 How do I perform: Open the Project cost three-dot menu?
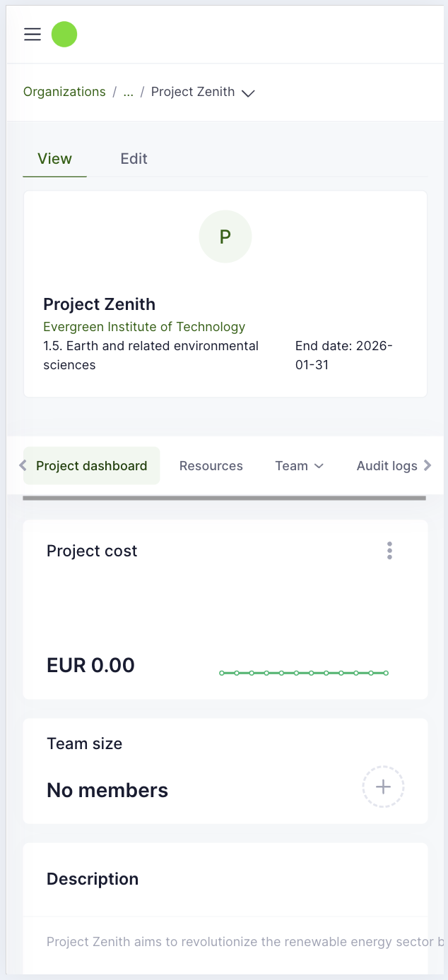[x=389, y=551]
